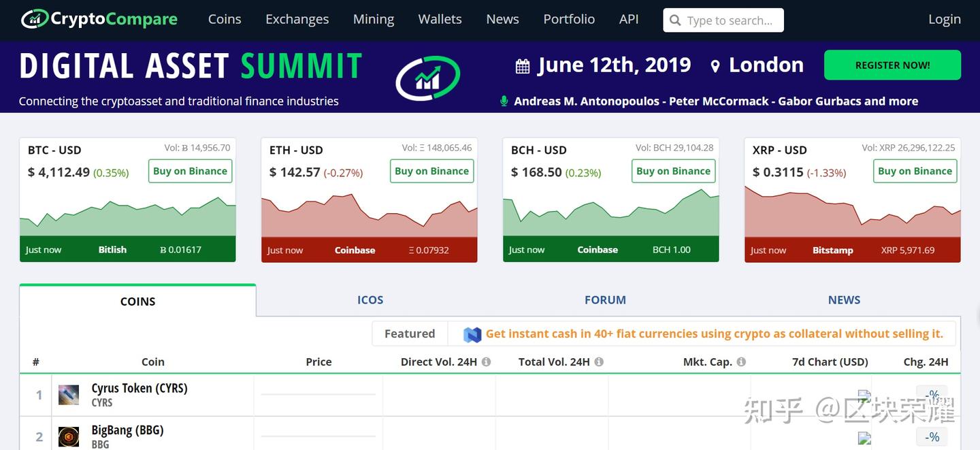The height and width of the screenshot is (450, 980).
Task: Open the instant cash featured ad link
Action: click(714, 334)
